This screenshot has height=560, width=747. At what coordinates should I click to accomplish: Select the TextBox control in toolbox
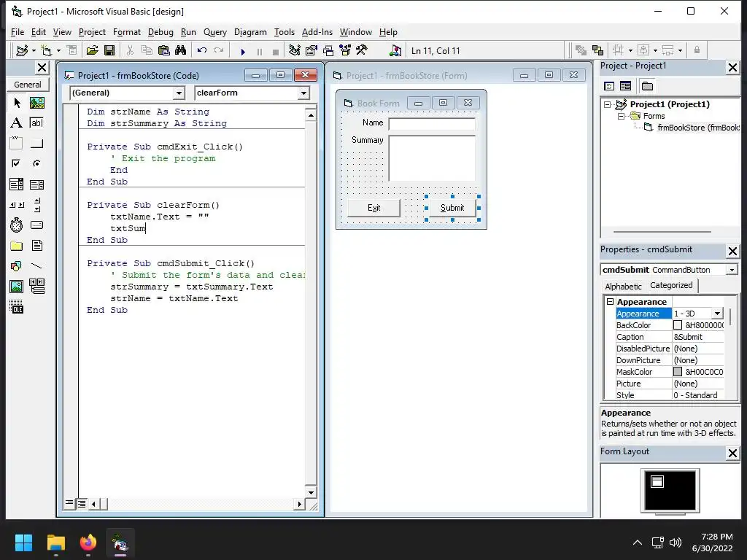(x=37, y=122)
